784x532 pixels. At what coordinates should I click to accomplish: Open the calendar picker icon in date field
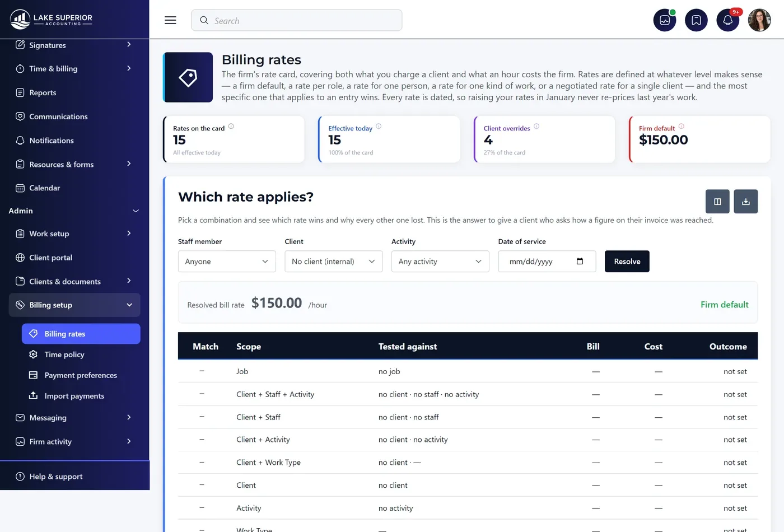(x=580, y=262)
